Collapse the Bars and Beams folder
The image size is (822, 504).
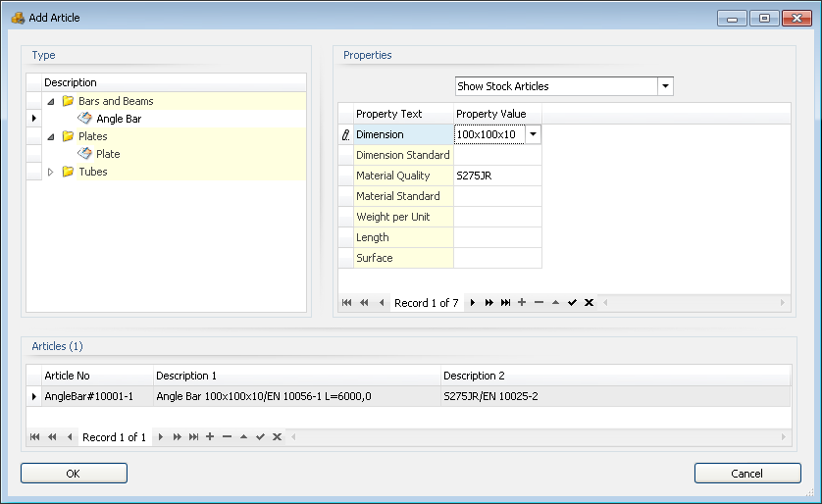(51, 101)
